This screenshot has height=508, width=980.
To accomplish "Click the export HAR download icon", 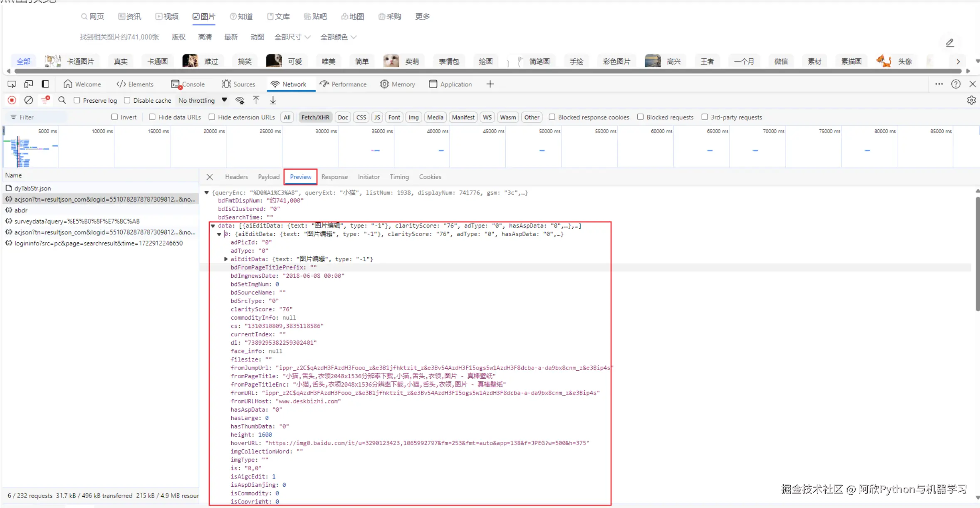I will pos(273,100).
